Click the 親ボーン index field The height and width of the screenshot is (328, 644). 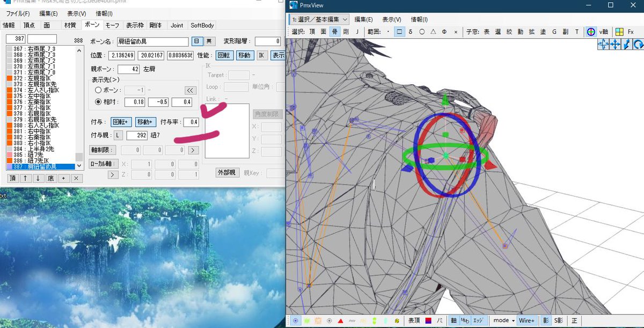(x=128, y=69)
